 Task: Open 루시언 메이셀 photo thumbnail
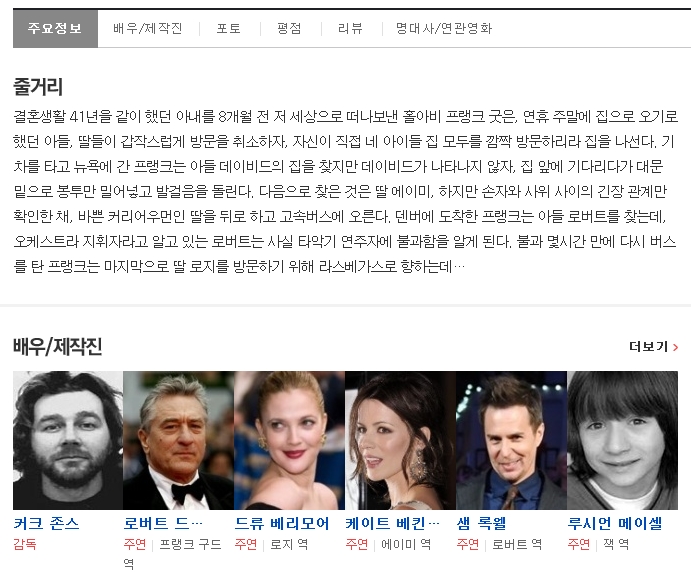[x=622, y=440]
